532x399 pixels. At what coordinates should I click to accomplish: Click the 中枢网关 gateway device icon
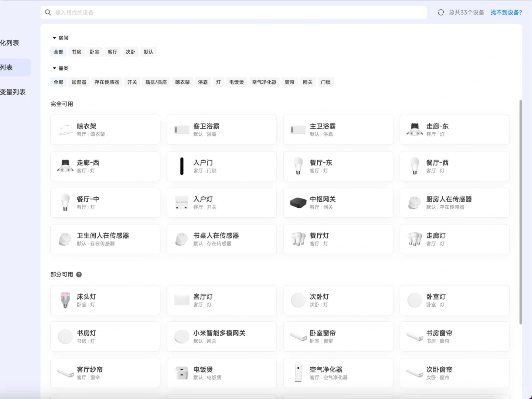(x=298, y=202)
